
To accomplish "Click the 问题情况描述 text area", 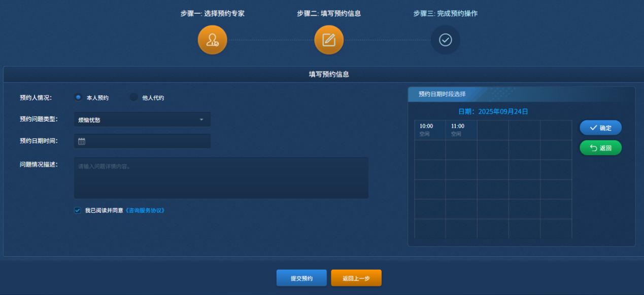I will pos(221,178).
